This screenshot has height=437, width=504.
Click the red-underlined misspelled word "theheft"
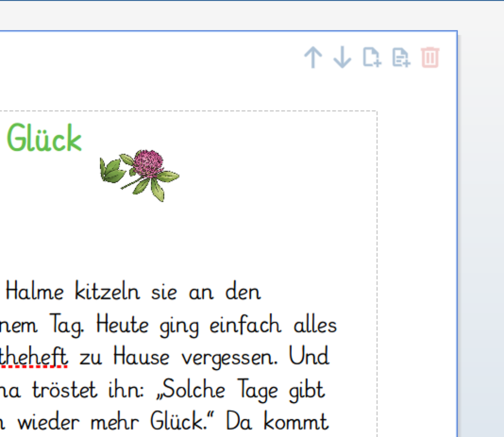(33, 357)
